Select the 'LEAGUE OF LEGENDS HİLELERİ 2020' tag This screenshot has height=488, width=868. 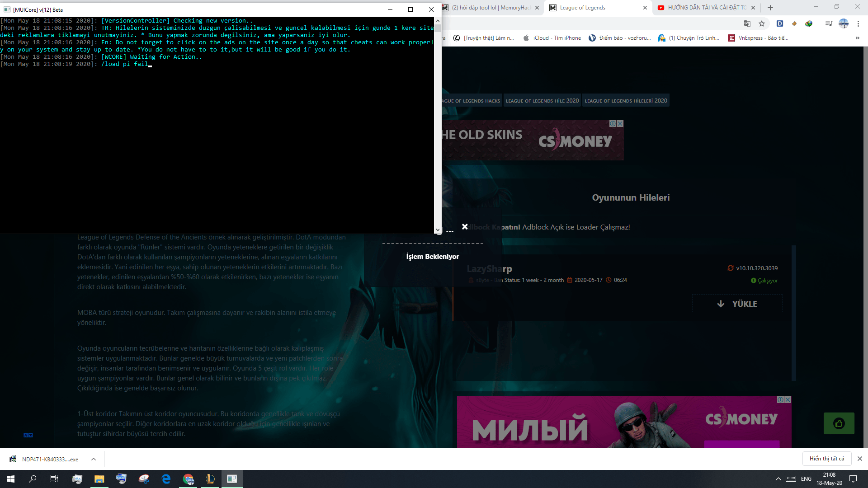[626, 101]
